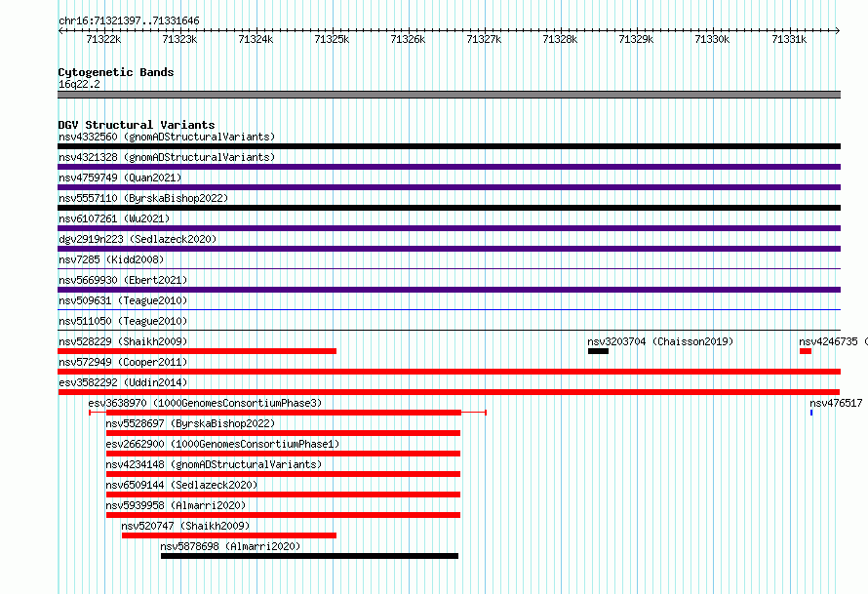Open variant nsv3203704 (Chaisson2019)
868x594 pixels.
point(660,341)
